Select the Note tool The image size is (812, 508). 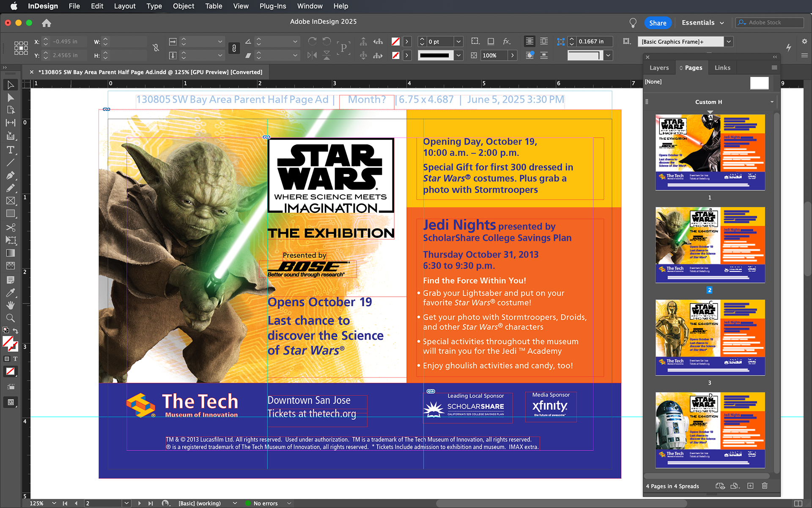[11, 280]
